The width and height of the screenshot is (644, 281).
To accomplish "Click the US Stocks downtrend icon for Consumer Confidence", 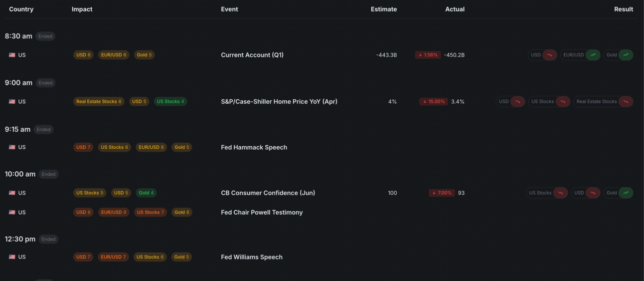I will 561,193.
